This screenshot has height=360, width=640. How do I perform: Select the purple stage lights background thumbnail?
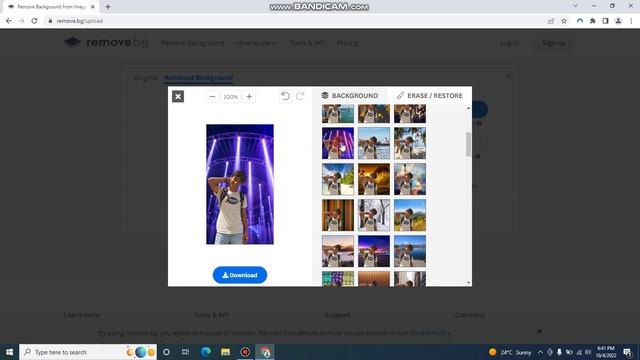(x=338, y=143)
